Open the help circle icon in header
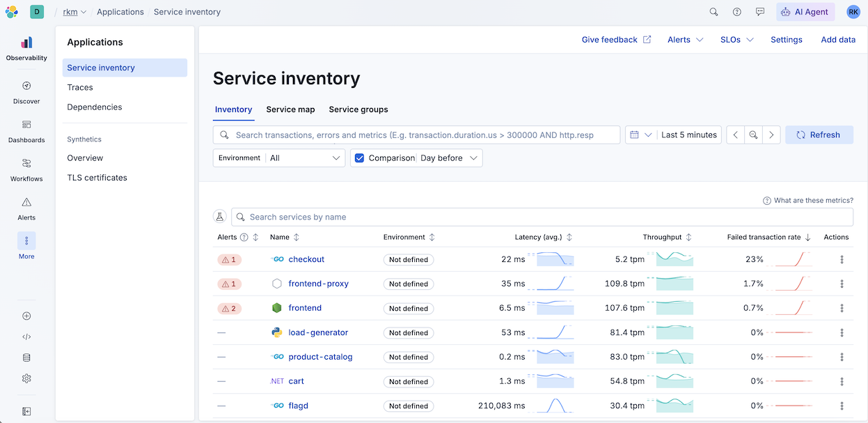 point(737,12)
